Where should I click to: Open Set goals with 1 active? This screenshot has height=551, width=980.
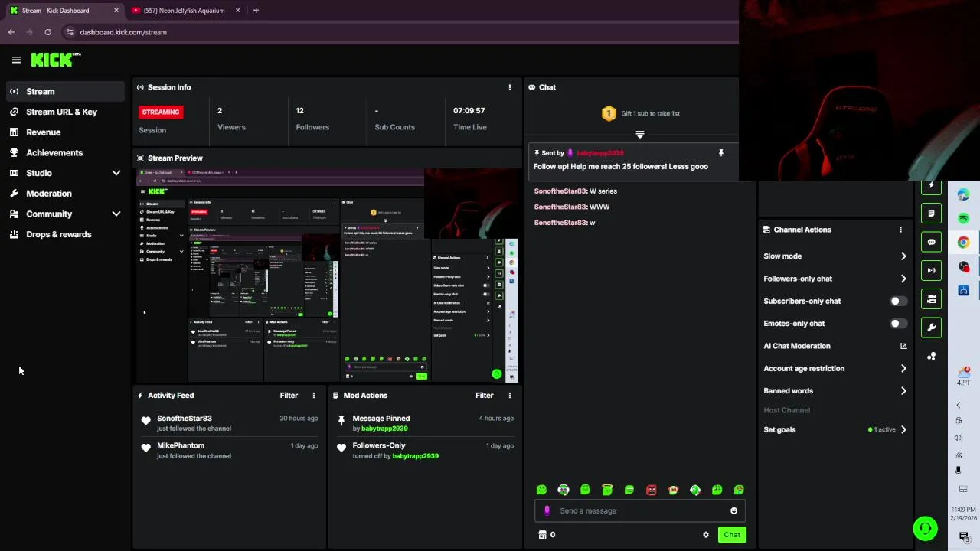click(x=835, y=429)
